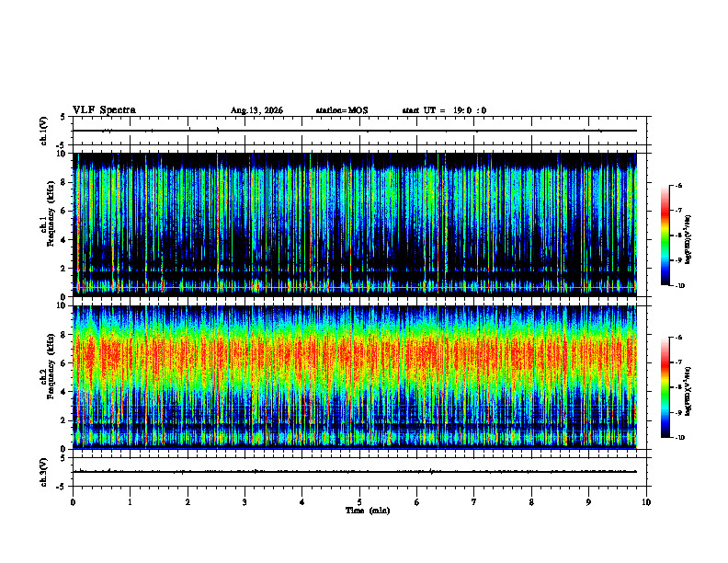This screenshot has width=728, height=563.
Task: Click the ch.3 voltage waveform trace panel
Action: (x=359, y=472)
